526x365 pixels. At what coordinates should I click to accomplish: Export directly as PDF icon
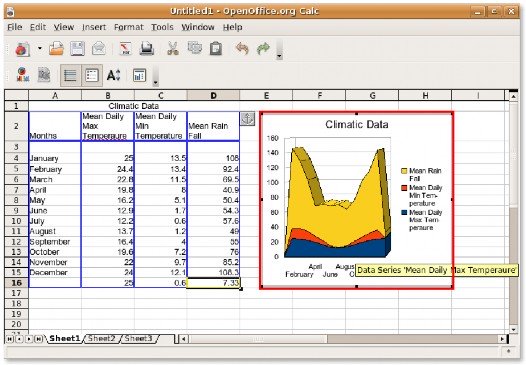pos(125,49)
